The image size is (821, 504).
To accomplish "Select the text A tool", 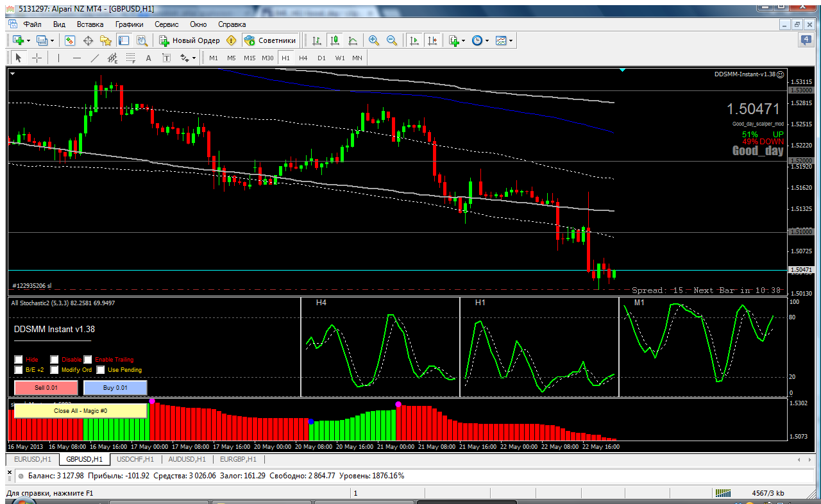I will (149, 58).
